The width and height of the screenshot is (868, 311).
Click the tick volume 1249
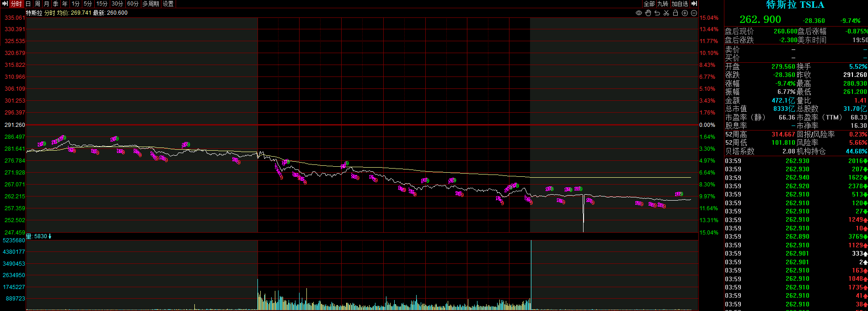(x=856, y=220)
